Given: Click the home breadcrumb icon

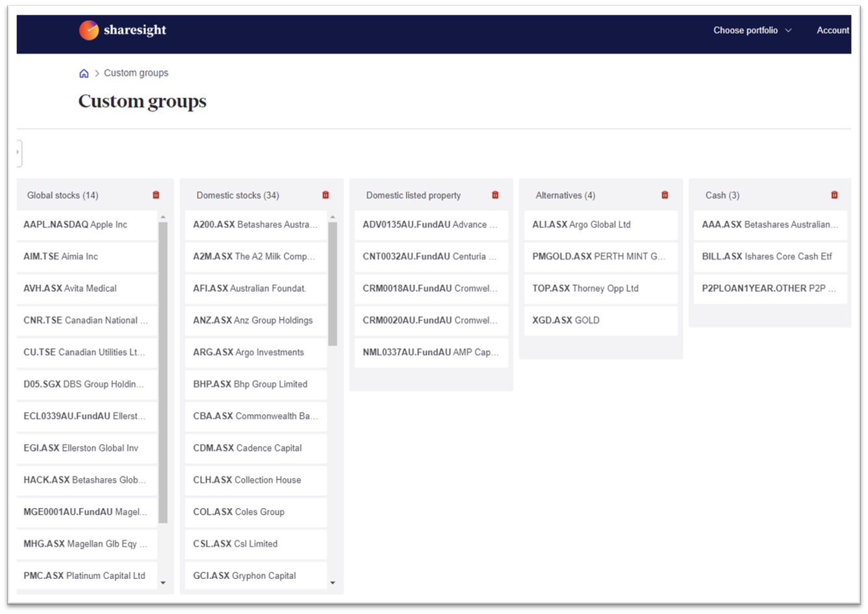Looking at the screenshot, I should click(84, 73).
